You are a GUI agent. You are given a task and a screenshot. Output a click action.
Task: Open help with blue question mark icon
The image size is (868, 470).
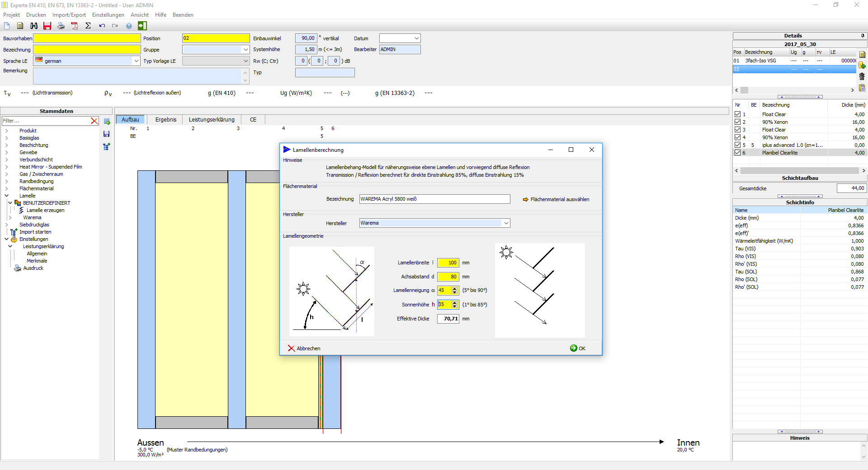coord(129,26)
